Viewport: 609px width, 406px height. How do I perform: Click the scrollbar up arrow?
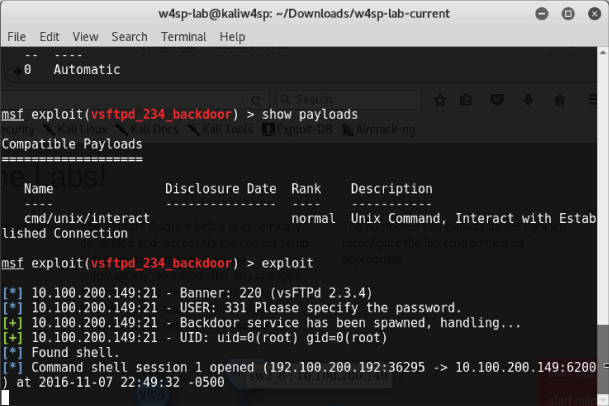(603, 52)
